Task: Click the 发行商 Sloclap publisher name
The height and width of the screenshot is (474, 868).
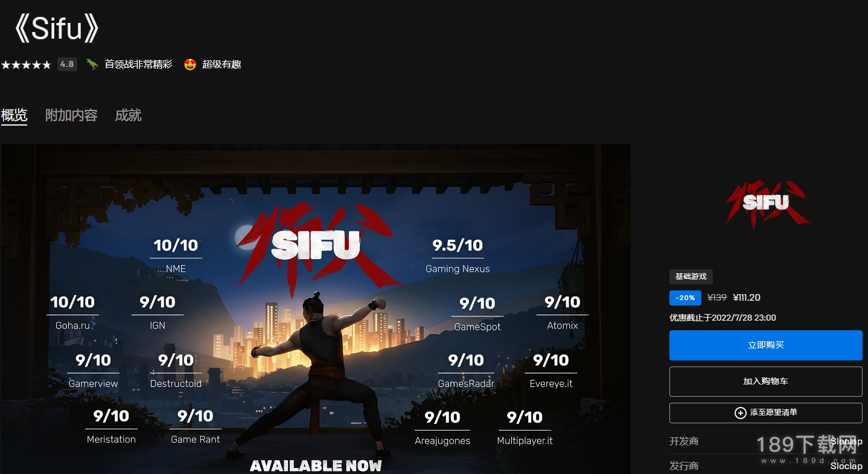Action: (x=846, y=466)
